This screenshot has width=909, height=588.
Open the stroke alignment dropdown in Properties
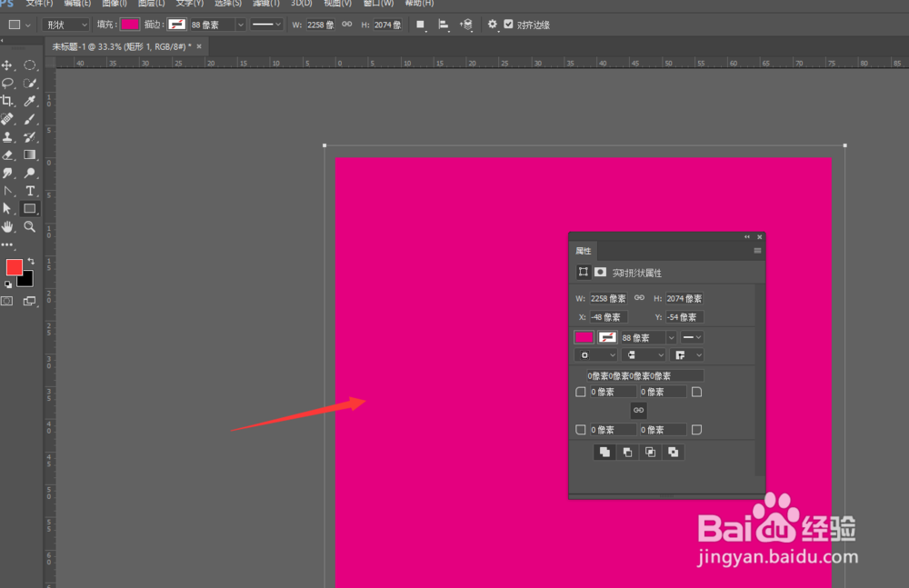596,354
